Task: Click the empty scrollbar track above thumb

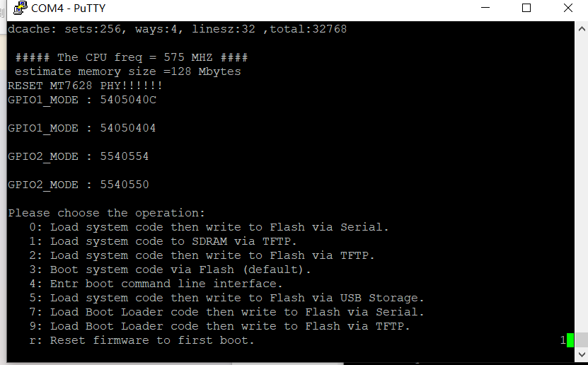Action: [581, 177]
